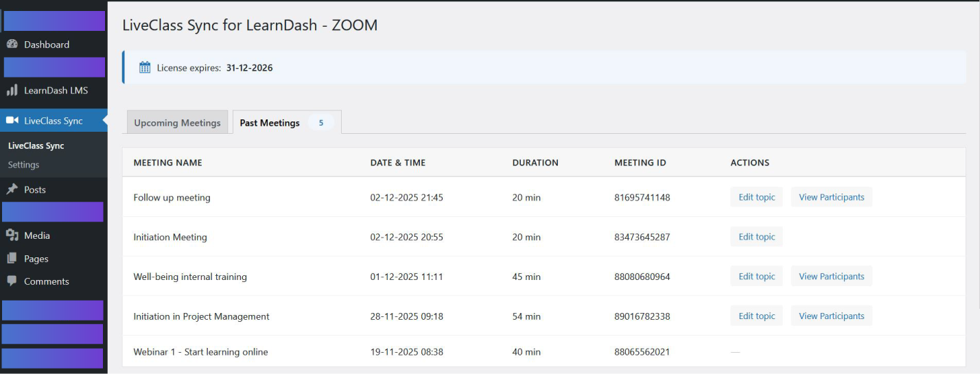Click the LearnDash LMS bar chart icon
This screenshot has width=980, height=374.
[12, 91]
